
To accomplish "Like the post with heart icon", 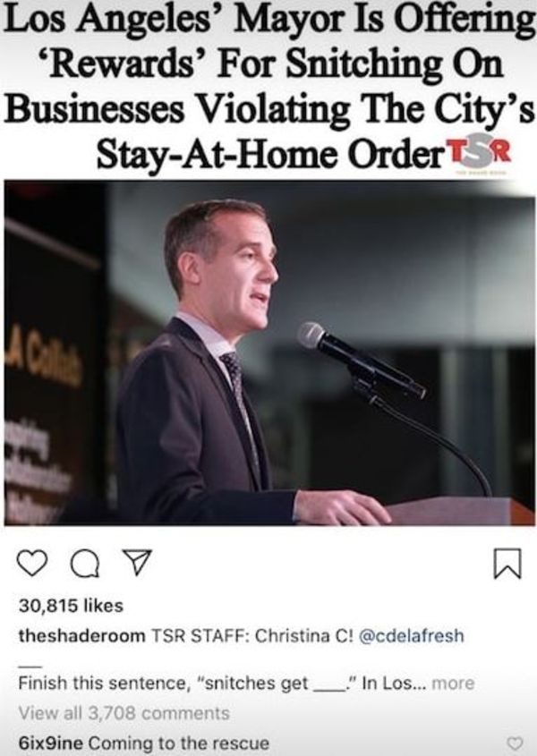I will [x=32, y=564].
